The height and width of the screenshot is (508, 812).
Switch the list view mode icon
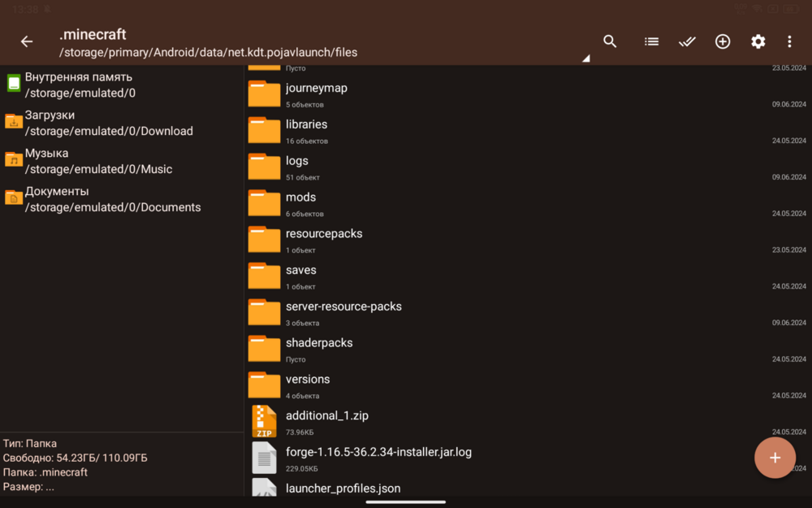(x=651, y=41)
